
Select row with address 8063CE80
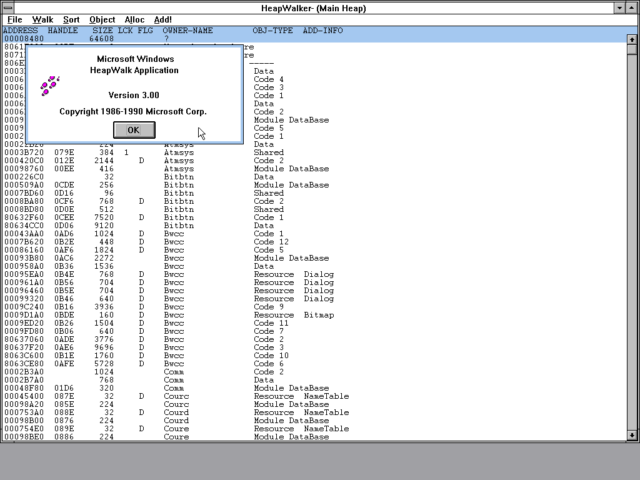314,364
